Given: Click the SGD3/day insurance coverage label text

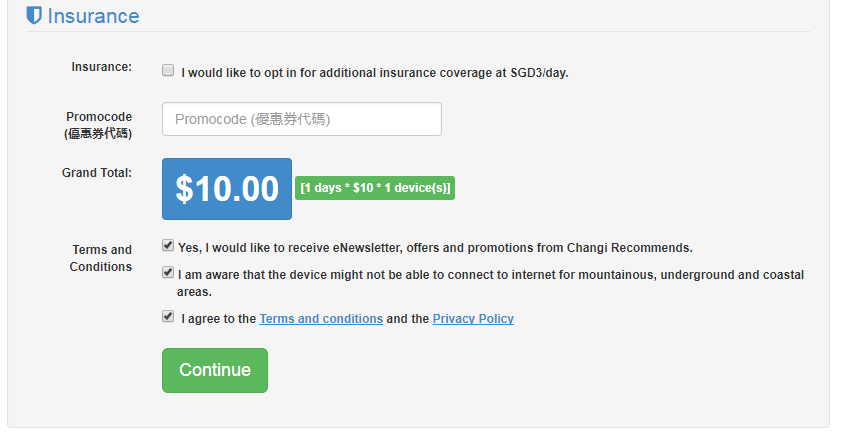Looking at the screenshot, I should coord(375,72).
